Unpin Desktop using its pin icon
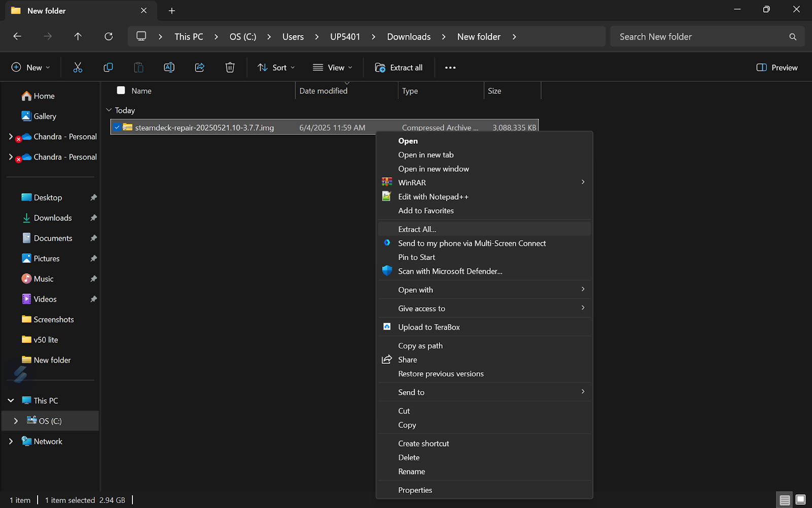This screenshot has height=508, width=812. click(x=93, y=198)
